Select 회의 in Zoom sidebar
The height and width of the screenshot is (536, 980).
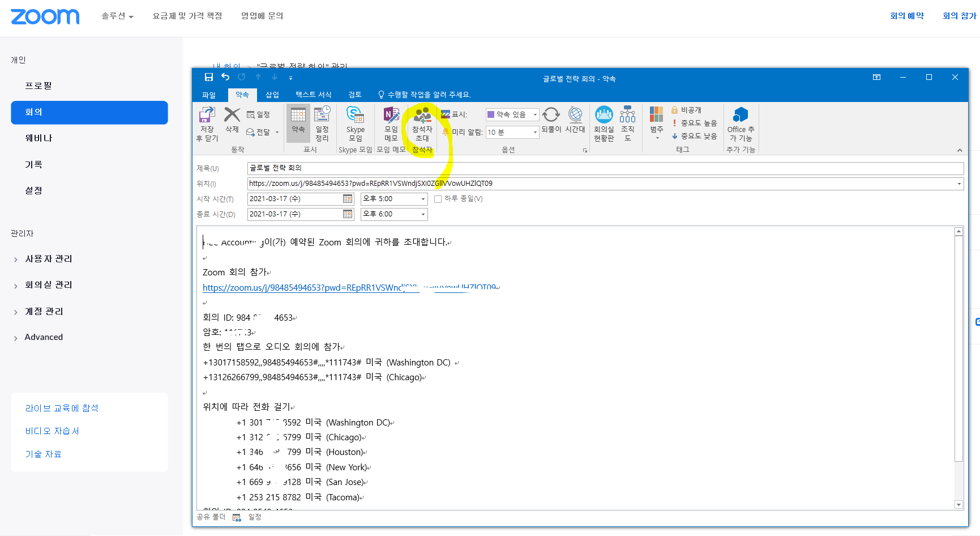pos(89,112)
